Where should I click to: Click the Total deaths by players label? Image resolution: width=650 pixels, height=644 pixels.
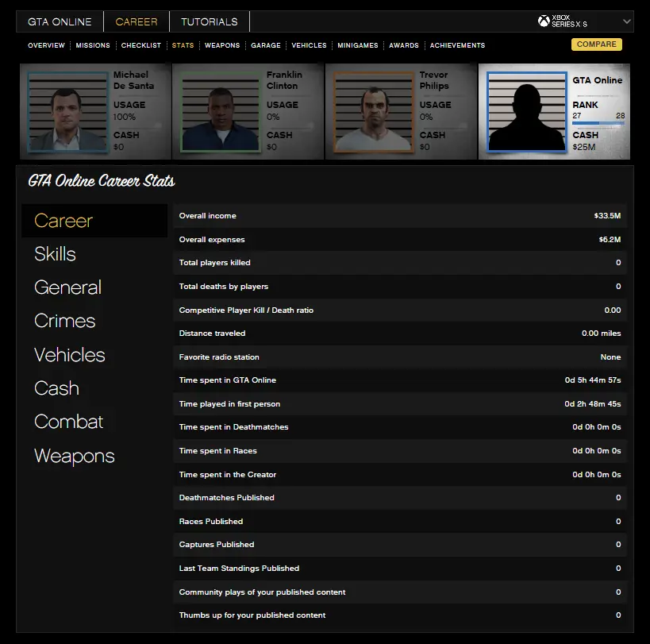(224, 287)
